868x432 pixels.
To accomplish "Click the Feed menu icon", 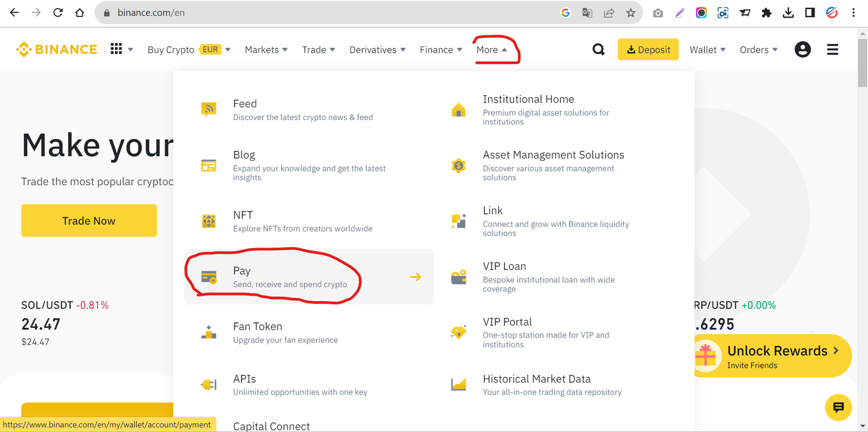I will coord(209,109).
